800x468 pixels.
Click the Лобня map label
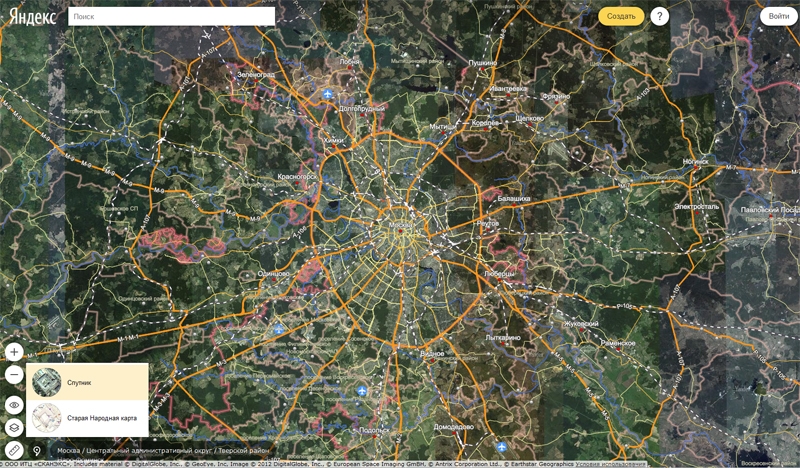349,61
